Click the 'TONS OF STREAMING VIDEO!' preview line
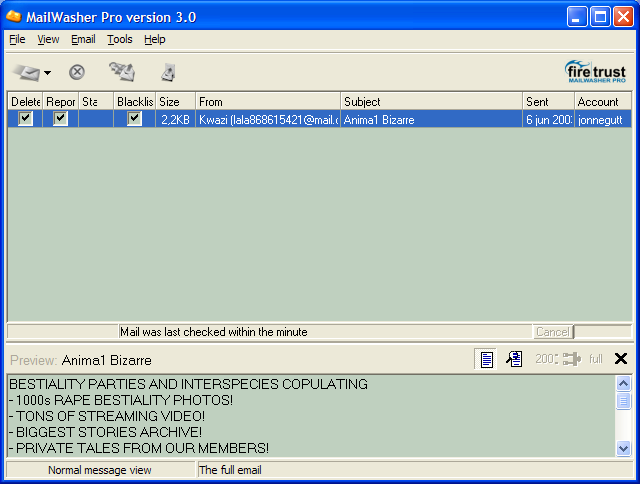 [x=107, y=416]
